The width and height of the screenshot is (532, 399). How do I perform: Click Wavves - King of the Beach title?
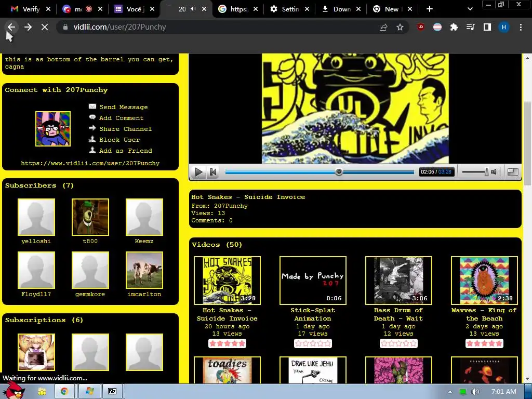tap(484, 314)
